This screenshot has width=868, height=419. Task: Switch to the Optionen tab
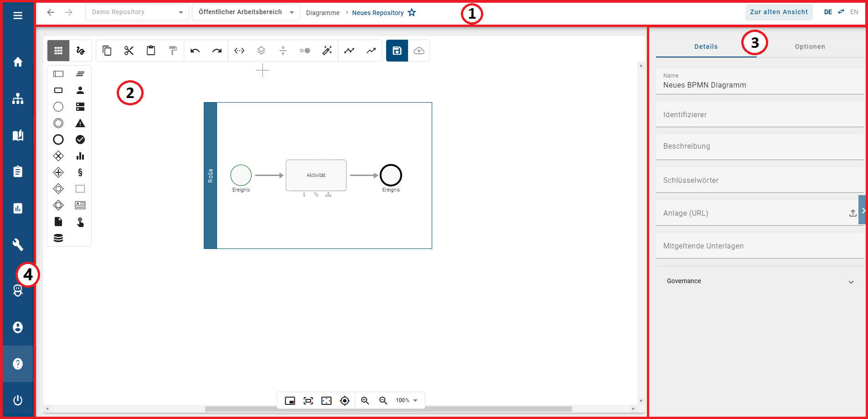tap(810, 46)
